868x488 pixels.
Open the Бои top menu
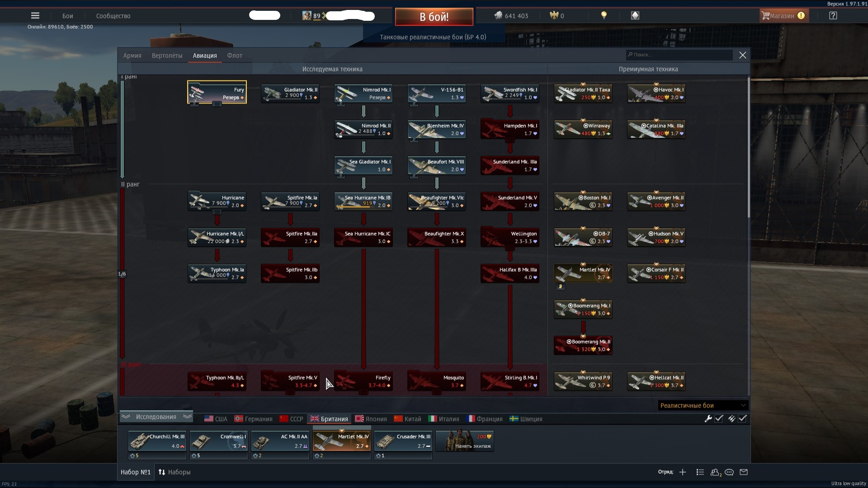[x=68, y=16]
